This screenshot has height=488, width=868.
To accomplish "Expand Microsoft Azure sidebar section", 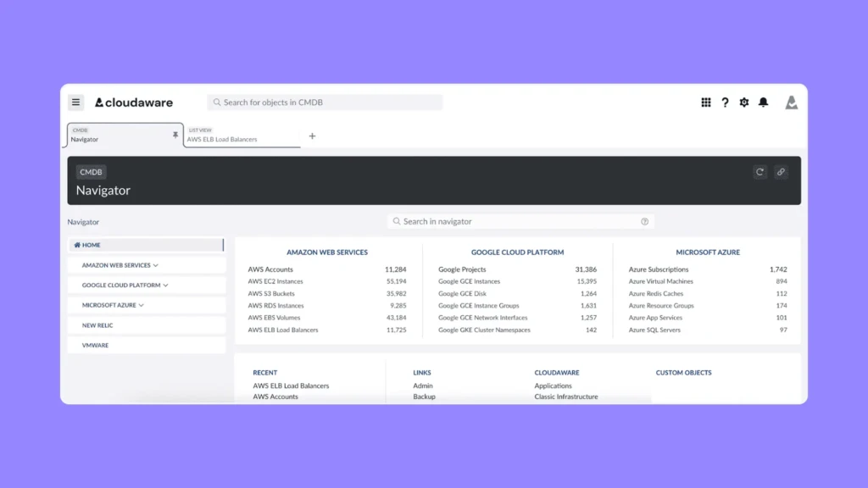I will (x=113, y=305).
